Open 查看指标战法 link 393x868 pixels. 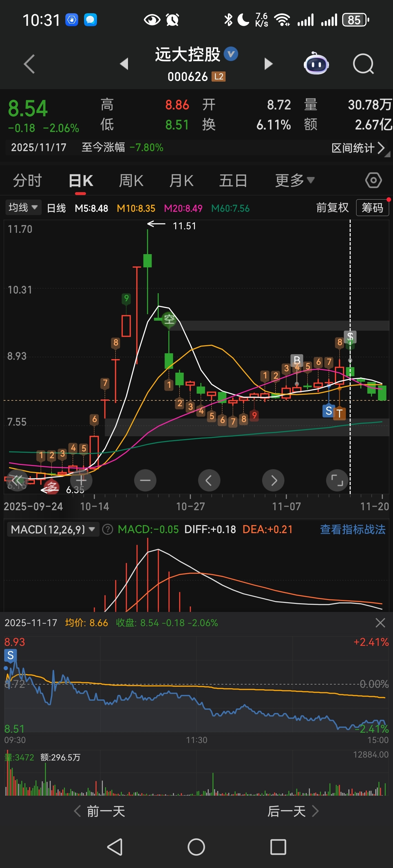[x=353, y=529]
